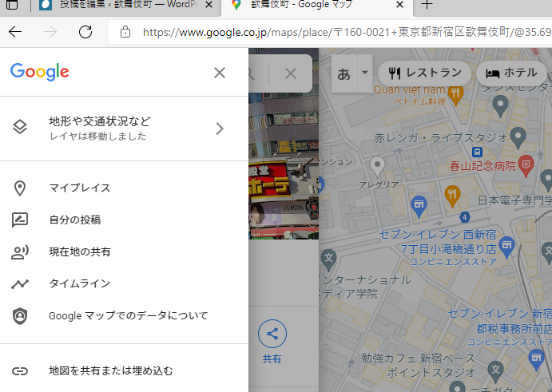
Task: Click the shield icon for Google マップでのデータについて
Action: [x=20, y=315]
